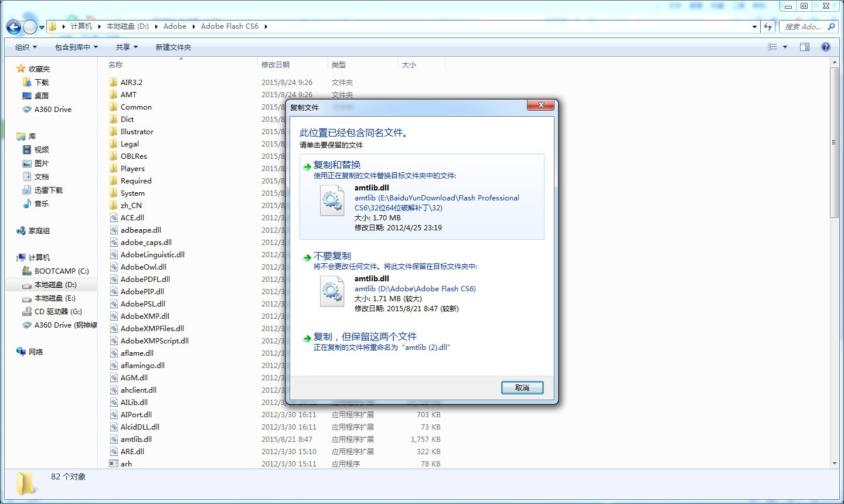Image resolution: width=844 pixels, height=504 pixels.
Task: Open the help question mark icon
Action: [825, 47]
